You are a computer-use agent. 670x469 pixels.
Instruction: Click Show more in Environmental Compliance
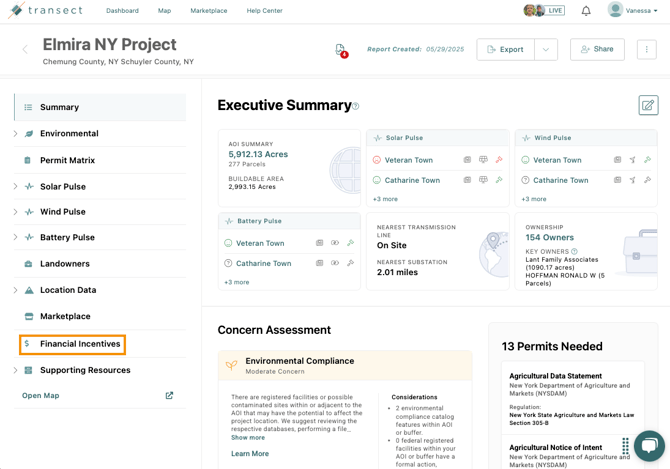click(248, 437)
